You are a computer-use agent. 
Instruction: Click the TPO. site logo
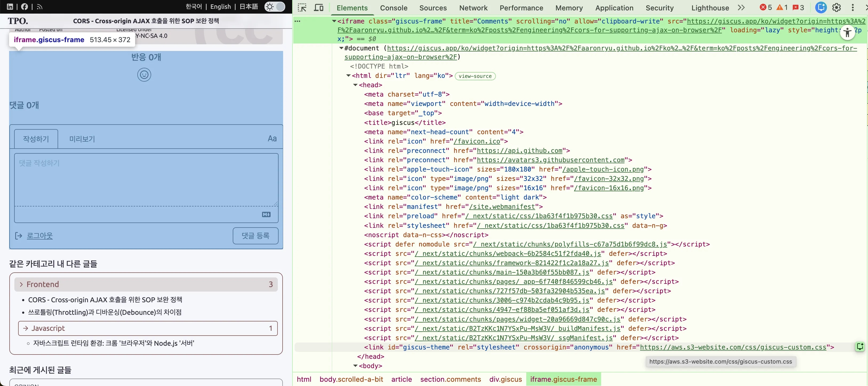coord(18,21)
